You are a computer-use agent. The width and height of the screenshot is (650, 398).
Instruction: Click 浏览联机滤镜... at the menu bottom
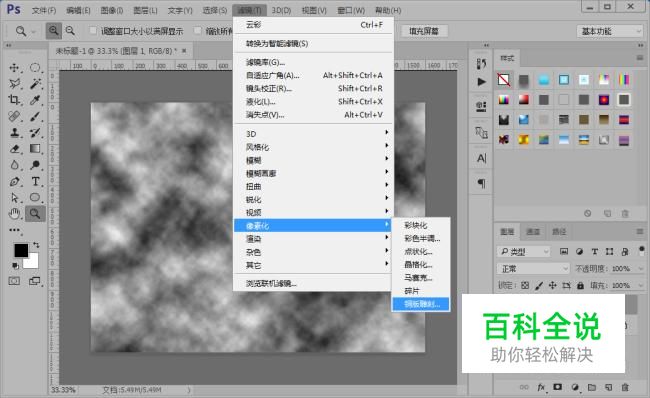[x=313, y=284]
